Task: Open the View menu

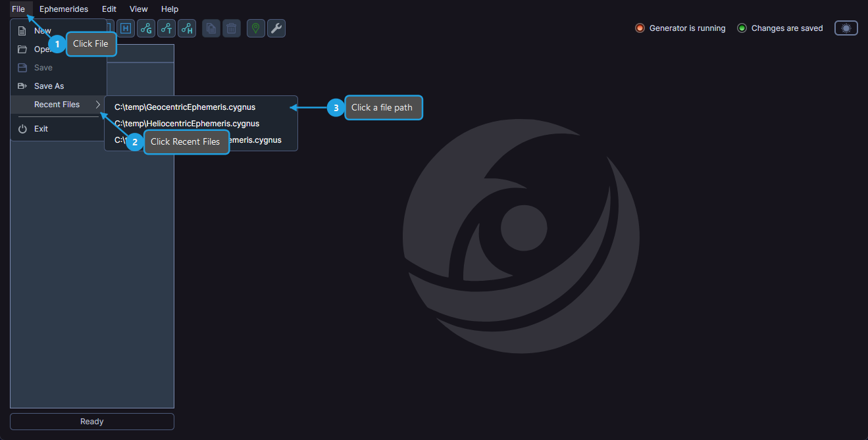Action: click(139, 9)
